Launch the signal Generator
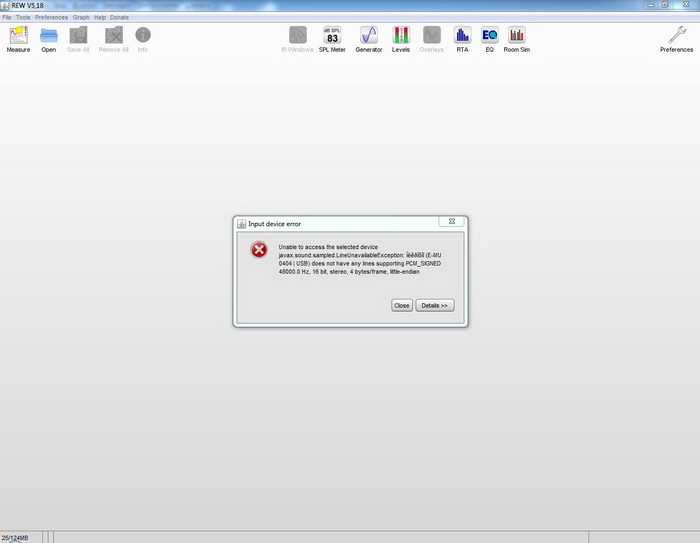This screenshot has height=543, width=700. (368, 38)
